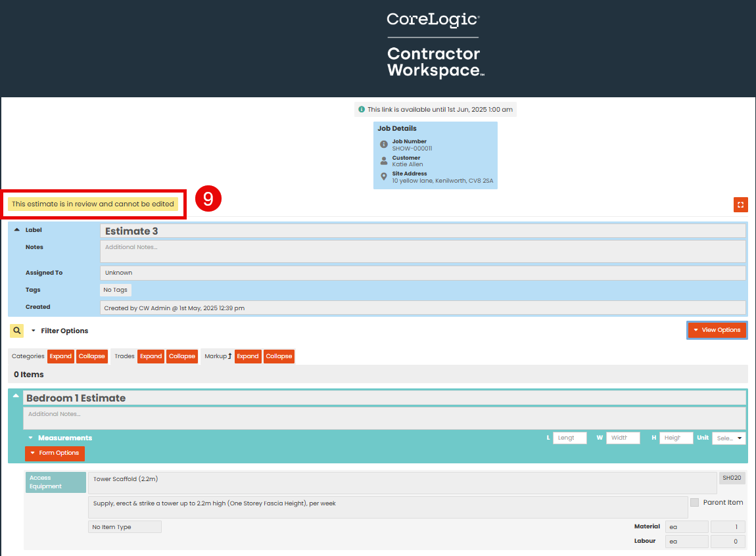Click the Tower Scaffold (2.2m) item name
Image resolution: width=756 pixels, height=556 pixels.
[402, 483]
